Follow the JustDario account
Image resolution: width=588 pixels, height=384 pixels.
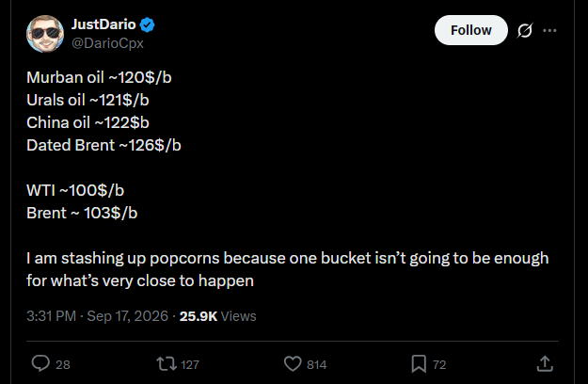tap(471, 30)
